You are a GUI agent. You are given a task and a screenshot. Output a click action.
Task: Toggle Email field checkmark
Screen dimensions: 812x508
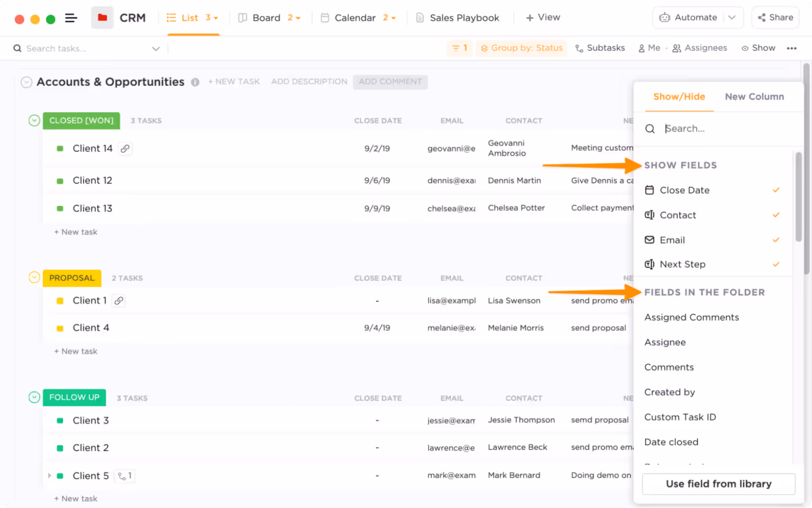tap(776, 240)
